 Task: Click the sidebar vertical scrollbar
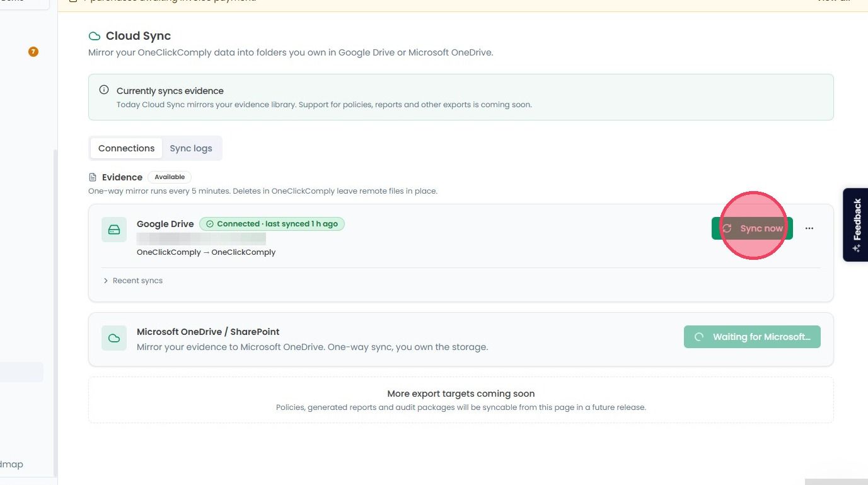pos(55,312)
